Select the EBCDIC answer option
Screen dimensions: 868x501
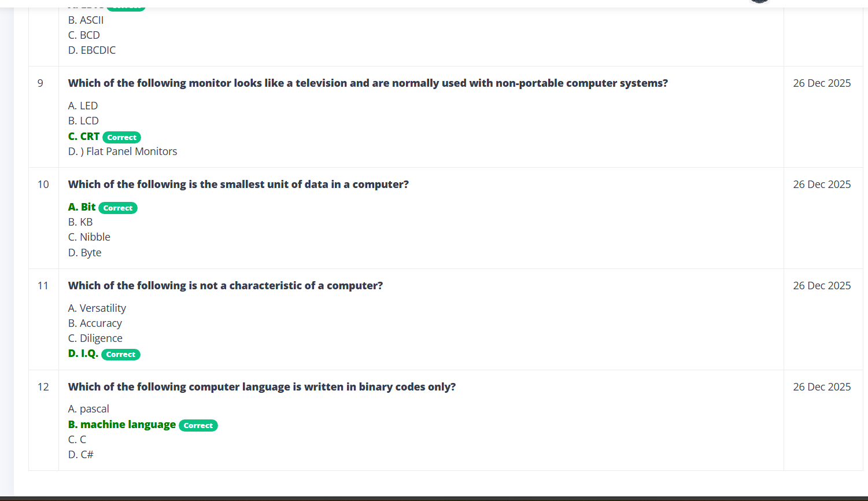[x=92, y=50]
